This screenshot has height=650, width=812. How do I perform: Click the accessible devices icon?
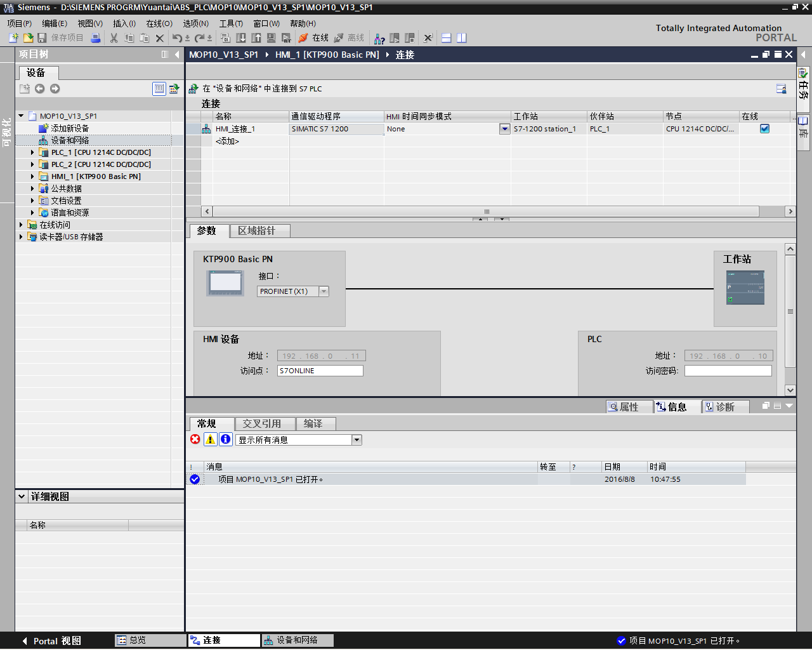[x=379, y=38]
